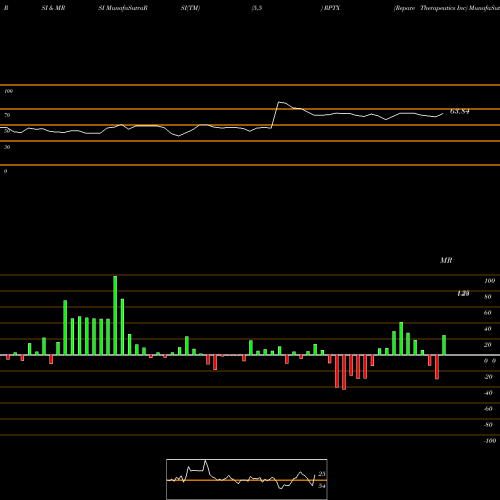Click the RPTN ticker symbol in header

coord(332,8)
